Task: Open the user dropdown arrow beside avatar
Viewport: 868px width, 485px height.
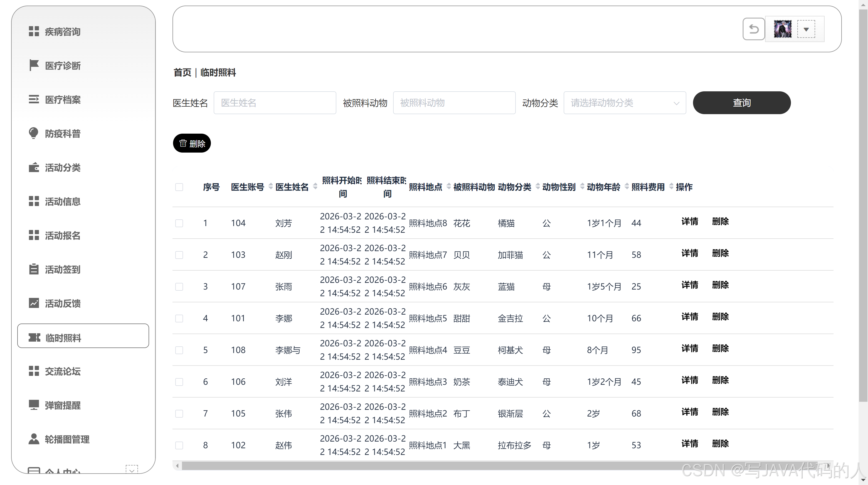Action: (806, 29)
